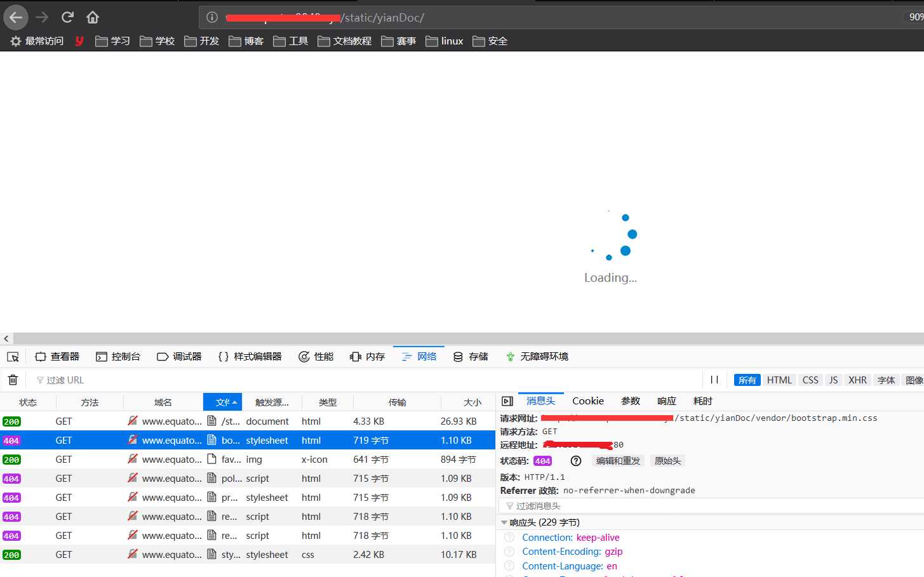Viewport: 924px width, 577px height.
Task: Click the 原始头 raw headers button
Action: pyautogui.click(x=667, y=461)
